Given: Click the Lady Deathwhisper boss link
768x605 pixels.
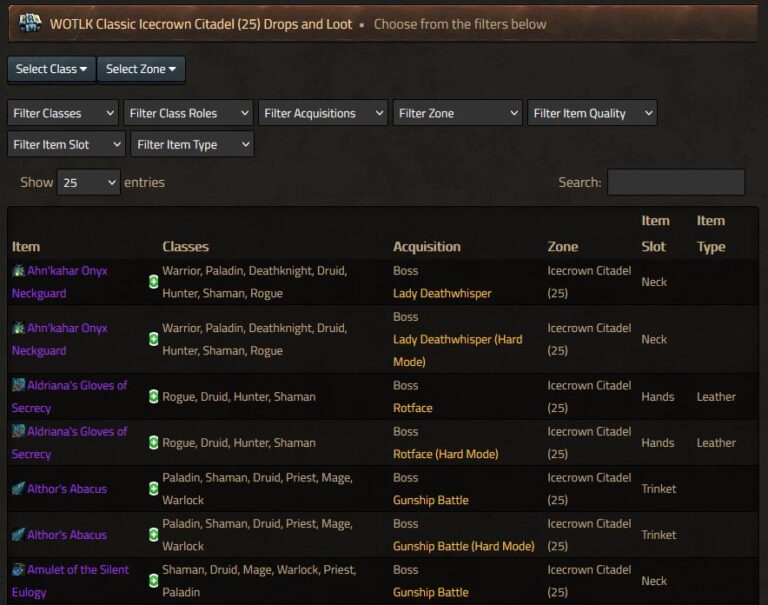Looking at the screenshot, I should tap(442, 293).
